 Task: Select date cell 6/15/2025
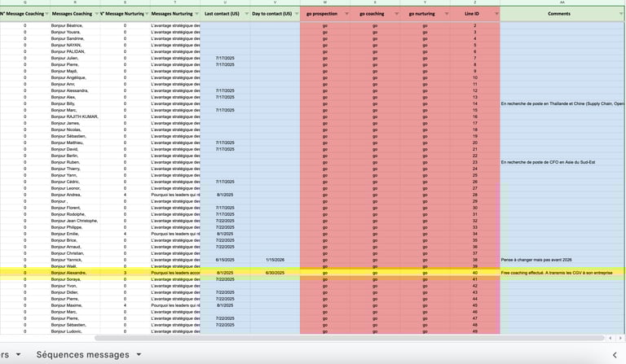click(x=225, y=260)
